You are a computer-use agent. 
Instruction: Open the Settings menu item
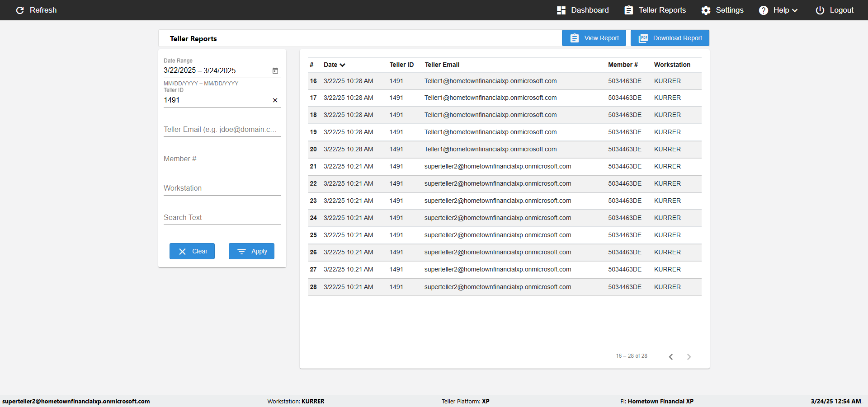[x=722, y=10]
